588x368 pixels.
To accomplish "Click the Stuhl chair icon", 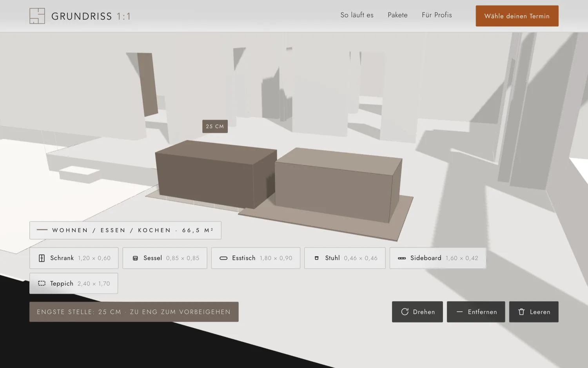I will [x=316, y=258].
